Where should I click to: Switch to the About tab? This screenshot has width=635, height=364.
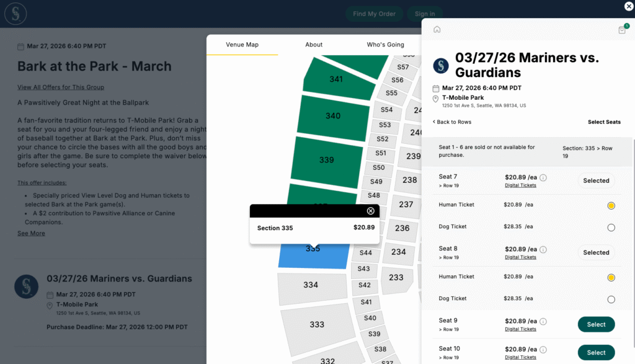coord(314,45)
